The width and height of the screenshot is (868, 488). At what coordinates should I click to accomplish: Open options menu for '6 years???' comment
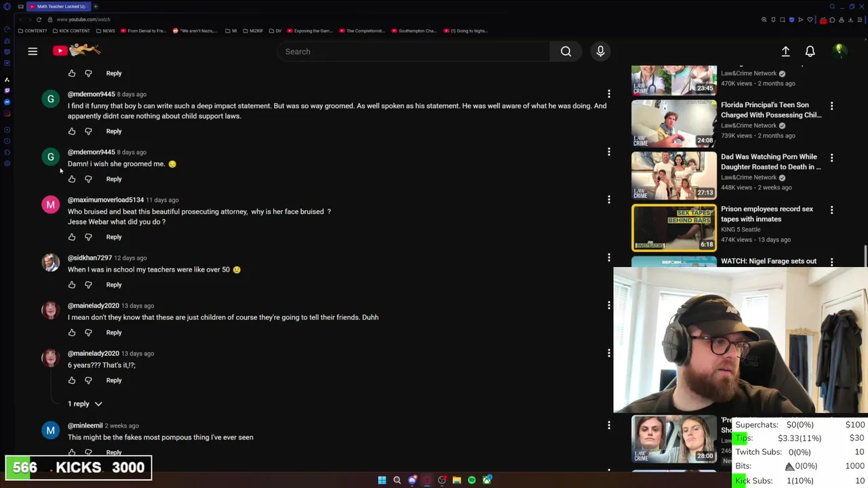(x=609, y=353)
